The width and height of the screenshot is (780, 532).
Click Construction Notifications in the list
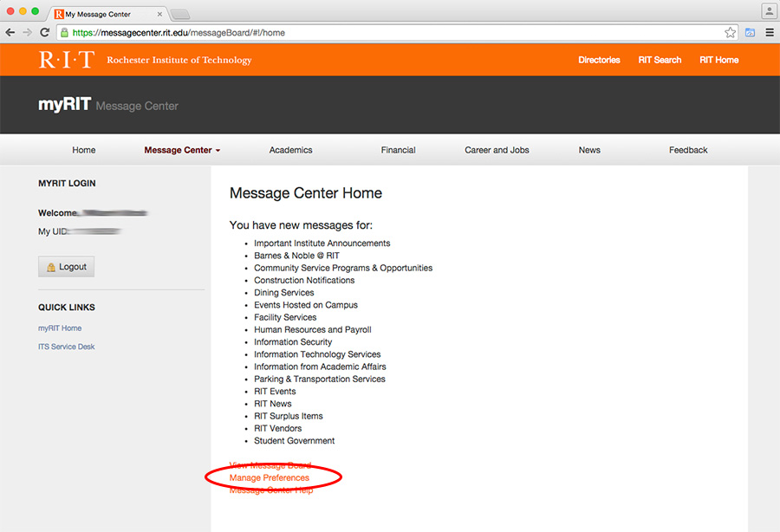(x=304, y=281)
